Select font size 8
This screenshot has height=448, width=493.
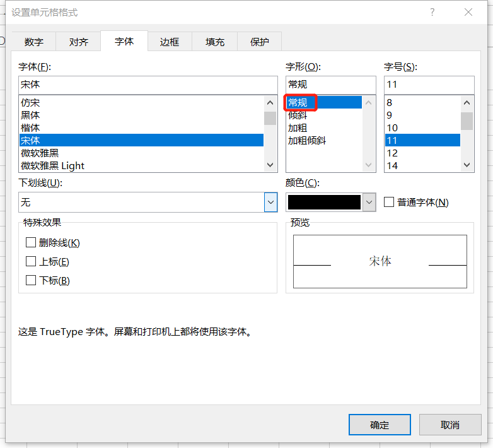422,103
